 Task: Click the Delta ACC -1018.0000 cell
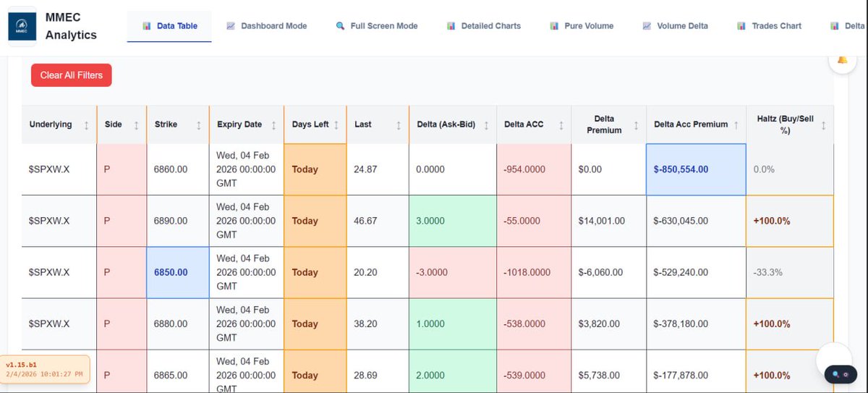[534, 272]
